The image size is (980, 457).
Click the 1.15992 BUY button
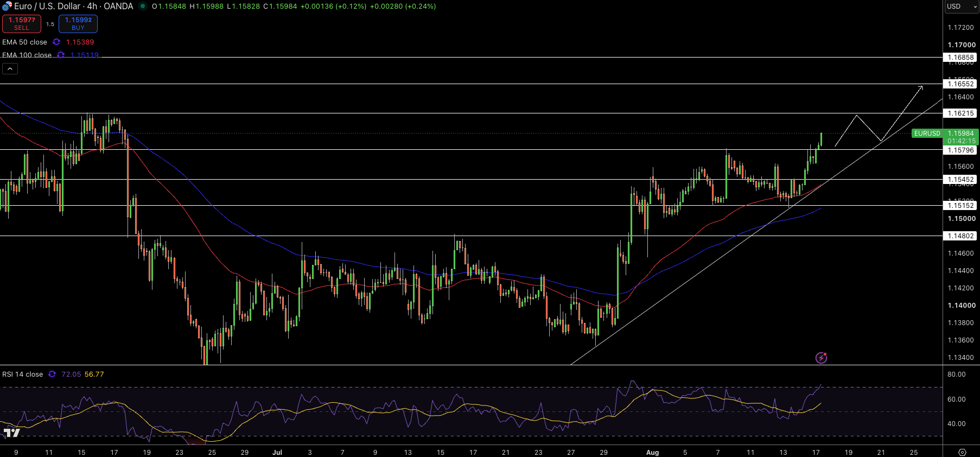78,24
